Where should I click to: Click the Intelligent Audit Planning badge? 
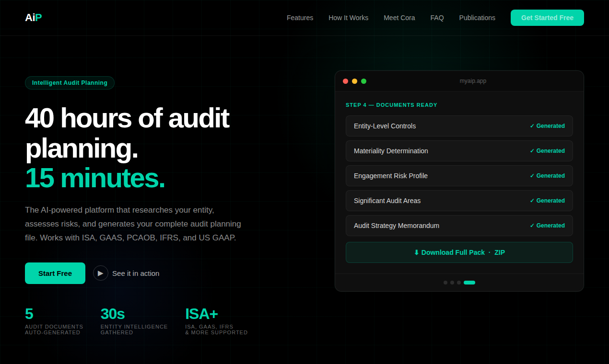click(70, 82)
